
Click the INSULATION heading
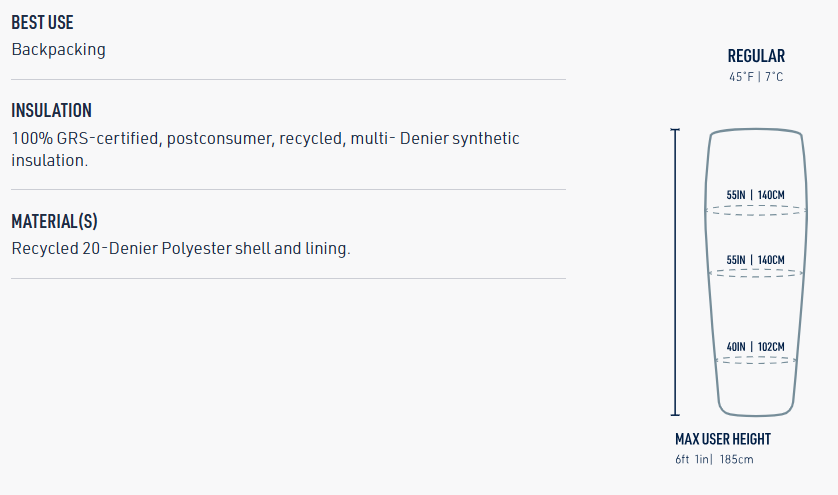click(x=51, y=111)
